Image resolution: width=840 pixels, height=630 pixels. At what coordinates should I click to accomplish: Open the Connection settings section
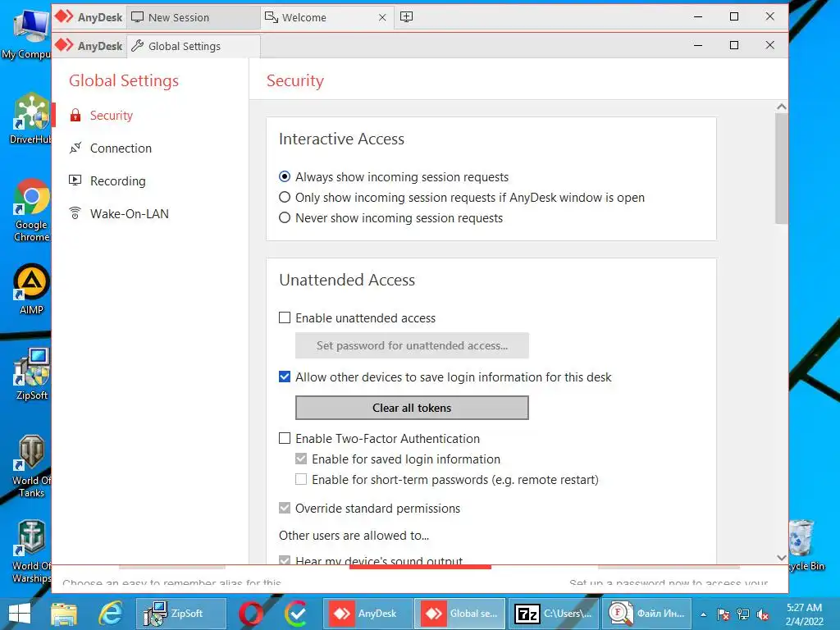pyautogui.click(x=121, y=148)
